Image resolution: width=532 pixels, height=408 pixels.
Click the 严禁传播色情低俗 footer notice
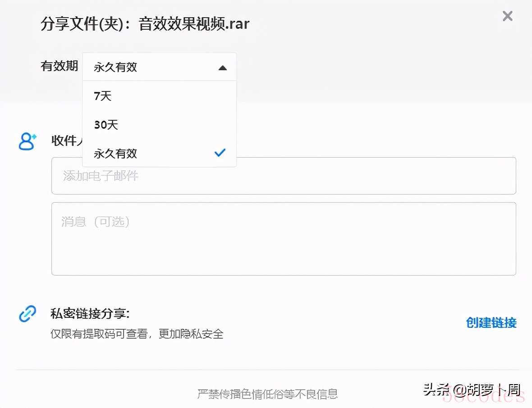click(x=267, y=394)
